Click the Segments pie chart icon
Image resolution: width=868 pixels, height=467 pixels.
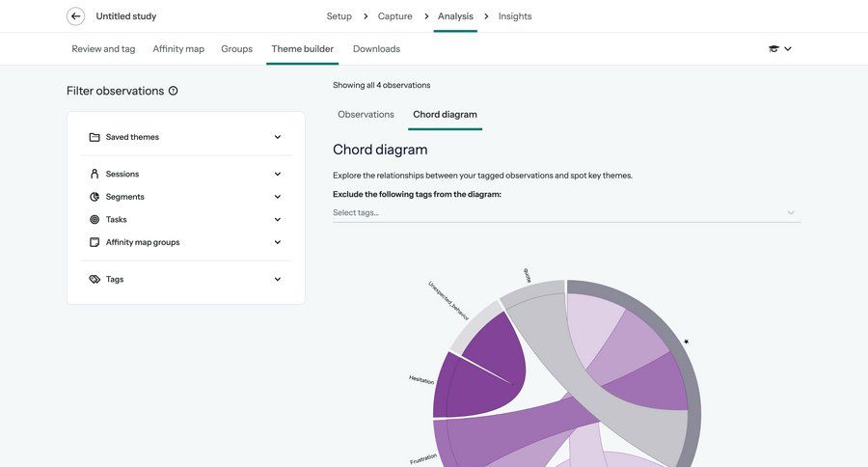[x=95, y=197]
